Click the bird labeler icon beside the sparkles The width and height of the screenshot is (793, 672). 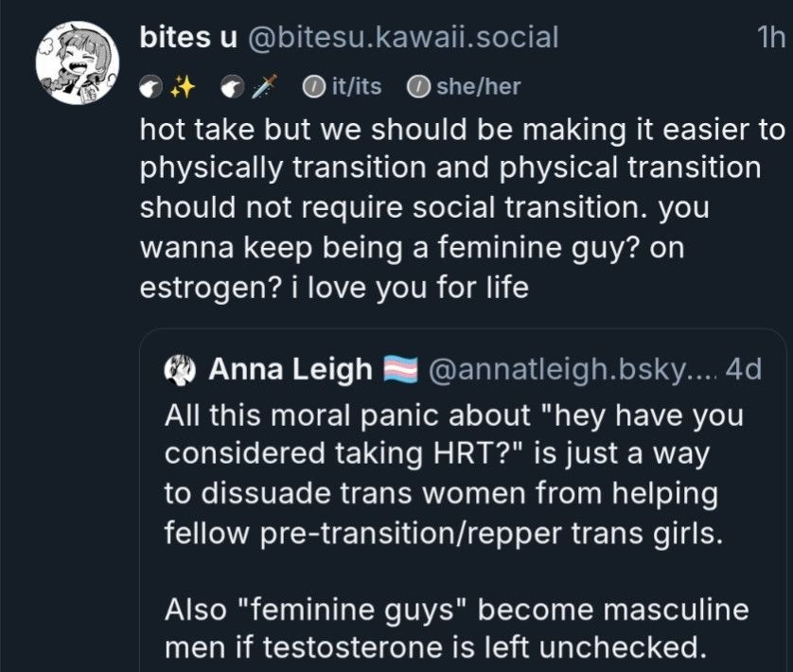[x=150, y=87]
